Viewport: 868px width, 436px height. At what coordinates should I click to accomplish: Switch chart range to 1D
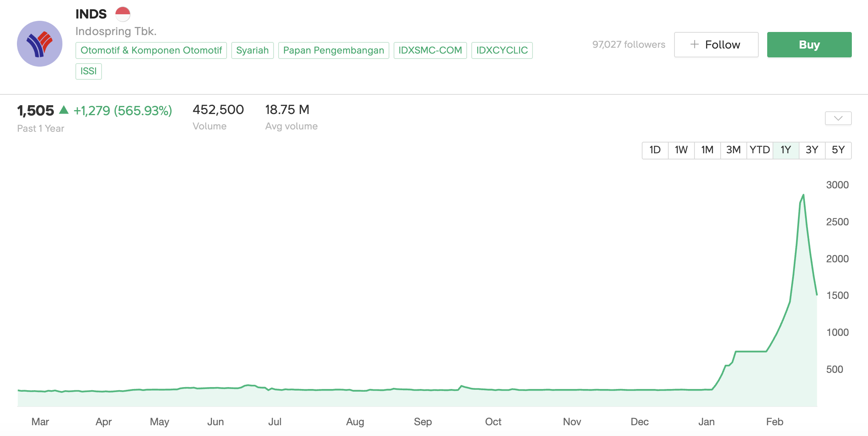pyautogui.click(x=655, y=150)
